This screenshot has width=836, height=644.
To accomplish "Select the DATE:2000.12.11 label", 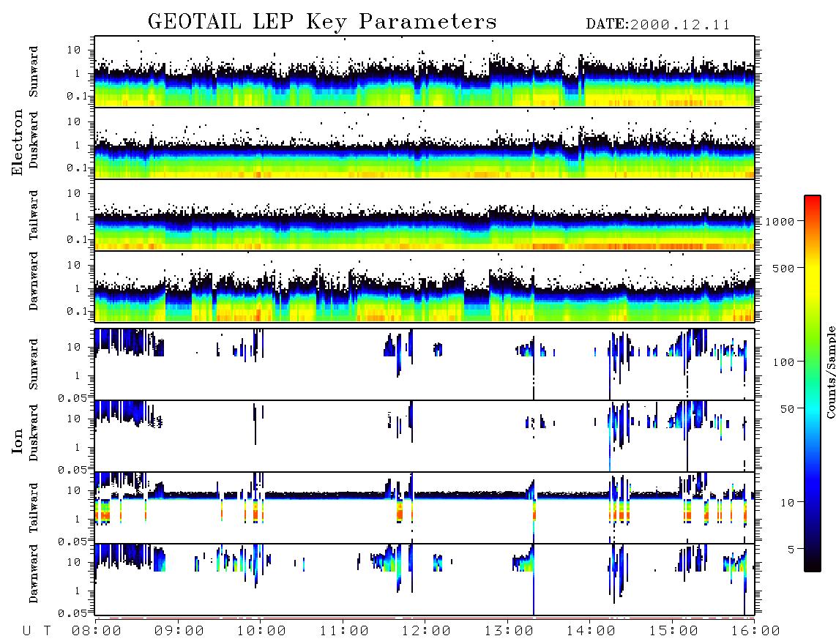I will 658,25.
